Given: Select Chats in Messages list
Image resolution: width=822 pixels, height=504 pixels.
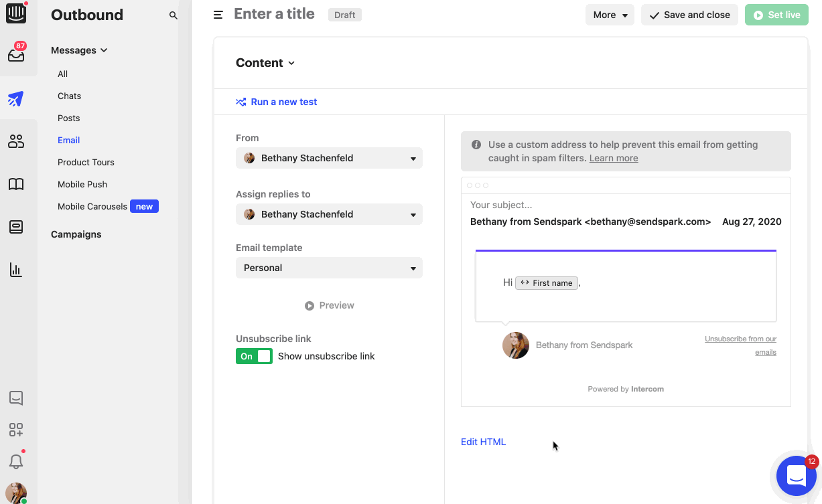Looking at the screenshot, I should (x=70, y=96).
